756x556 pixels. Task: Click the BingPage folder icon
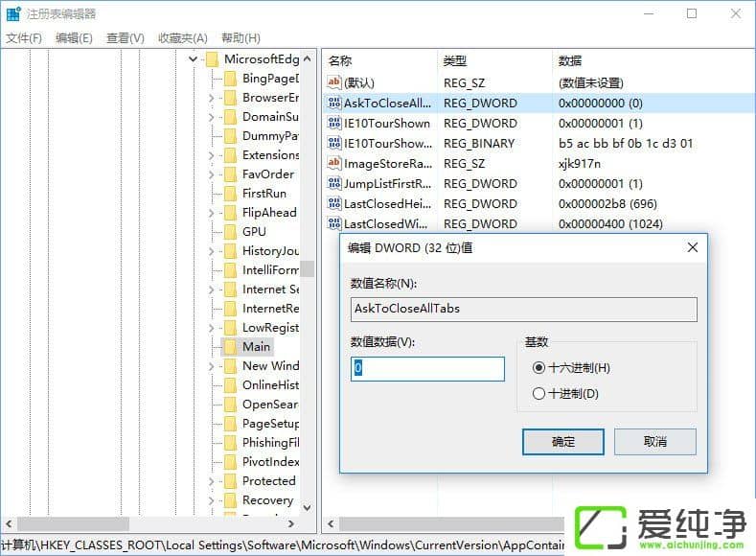pos(231,78)
